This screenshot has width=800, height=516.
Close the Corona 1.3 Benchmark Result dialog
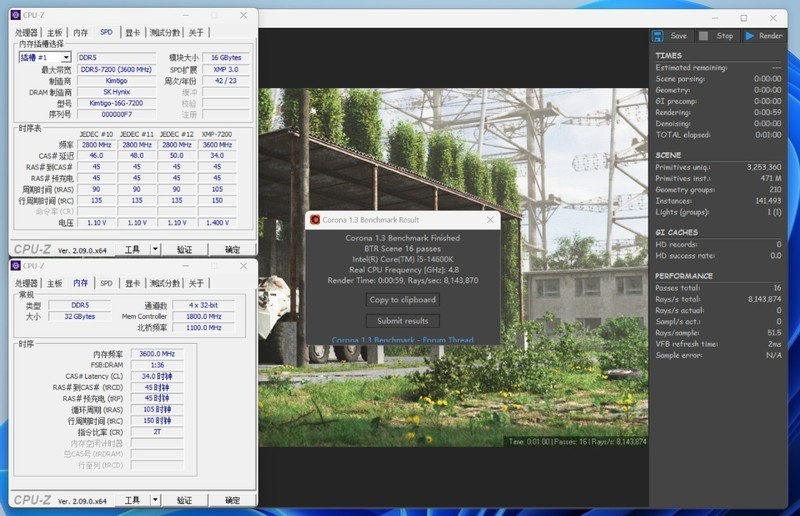[x=489, y=220]
